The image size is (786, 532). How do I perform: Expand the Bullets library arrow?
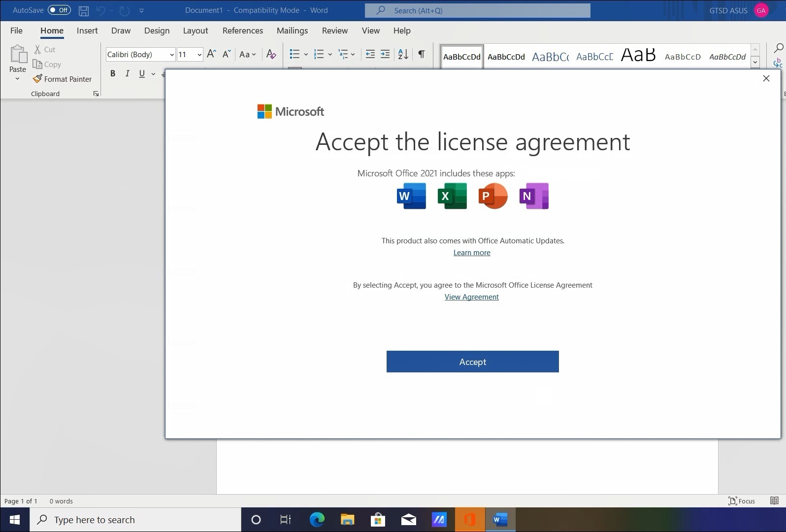coord(306,54)
